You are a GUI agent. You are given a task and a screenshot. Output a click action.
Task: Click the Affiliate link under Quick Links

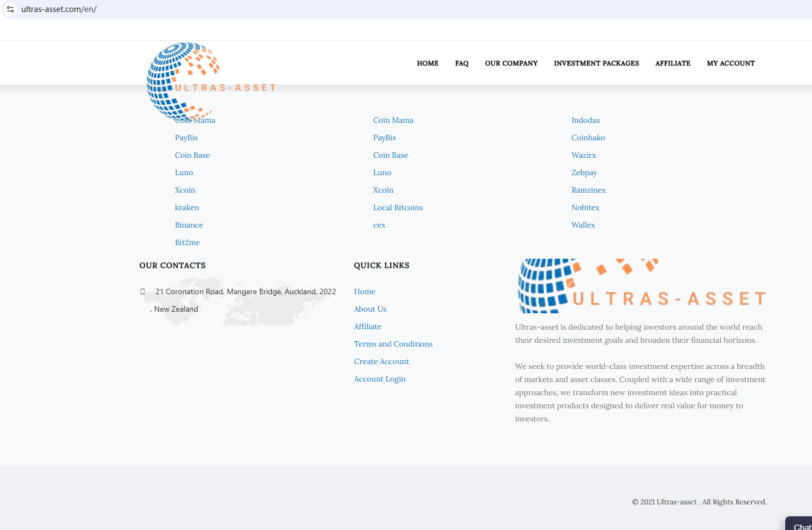(368, 326)
